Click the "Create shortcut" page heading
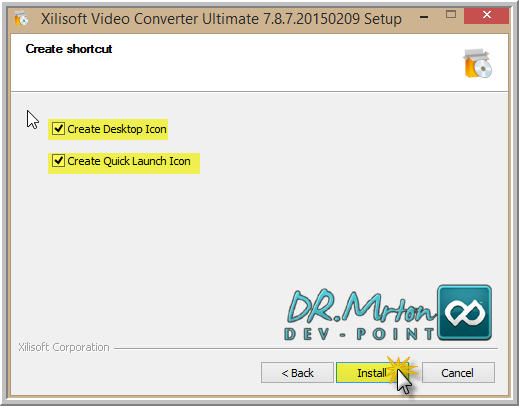The height and width of the screenshot is (406, 519). 69,49
